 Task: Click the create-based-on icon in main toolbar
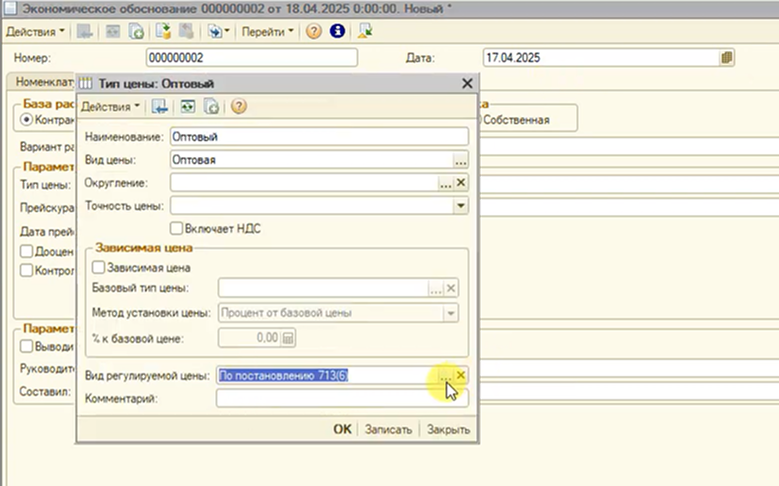(215, 32)
